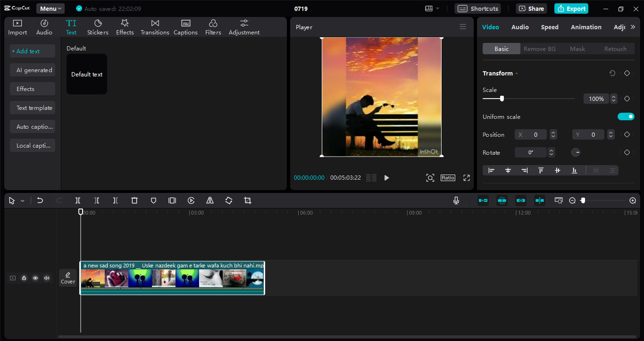This screenshot has width=644, height=341.
Task: Click the Undo arrow in timeline toolbar
Action: click(40, 200)
